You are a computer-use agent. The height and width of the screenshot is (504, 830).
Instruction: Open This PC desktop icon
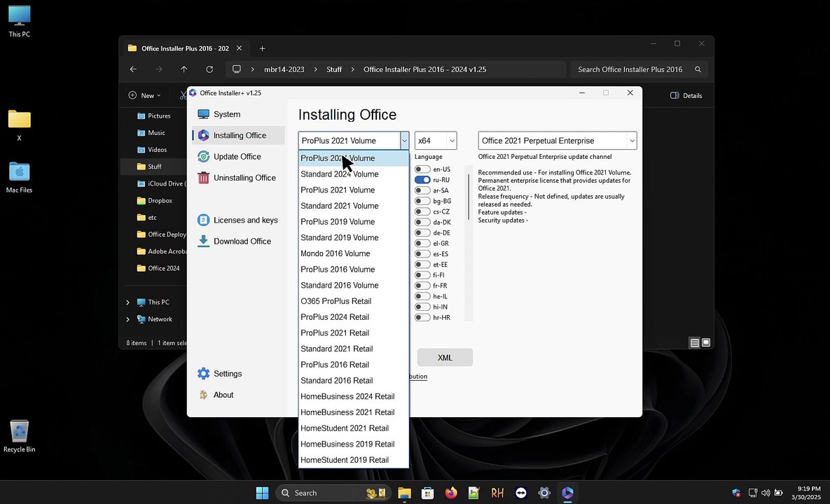tap(19, 21)
